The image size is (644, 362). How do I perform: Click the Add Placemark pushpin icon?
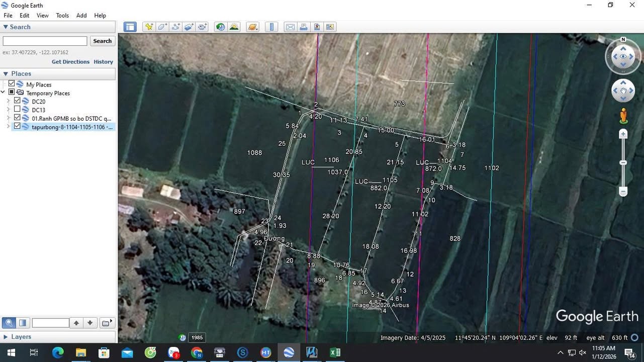click(149, 27)
